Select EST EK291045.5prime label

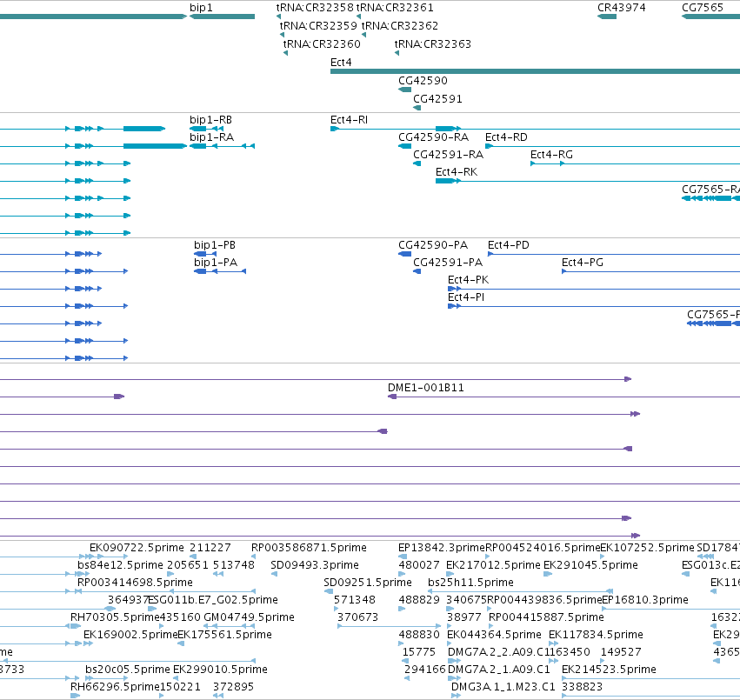590,565
